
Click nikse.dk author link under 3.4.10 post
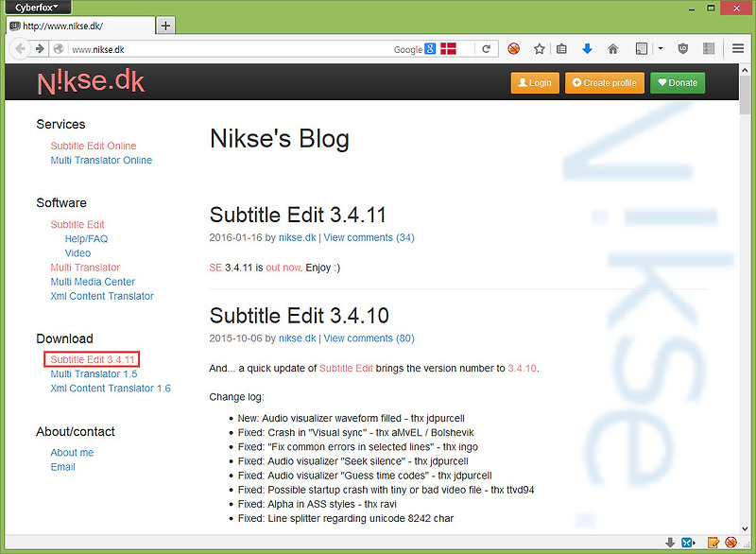click(x=297, y=338)
